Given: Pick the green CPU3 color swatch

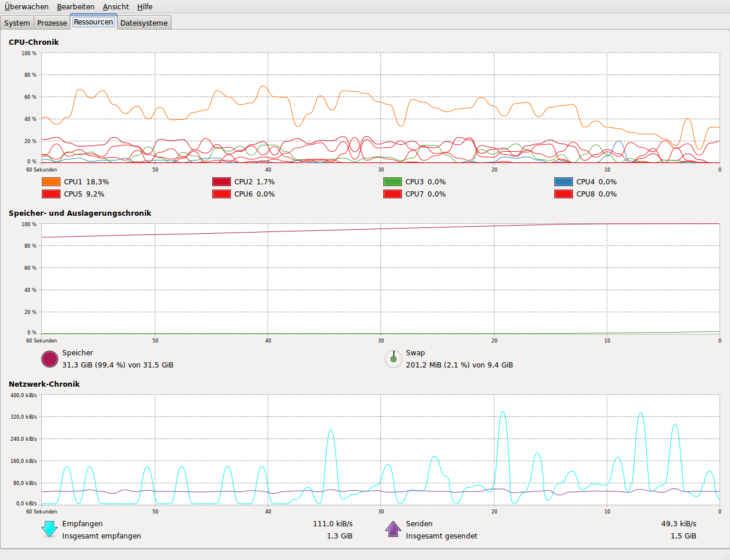Looking at the screenshot, I should click(393, 182).
